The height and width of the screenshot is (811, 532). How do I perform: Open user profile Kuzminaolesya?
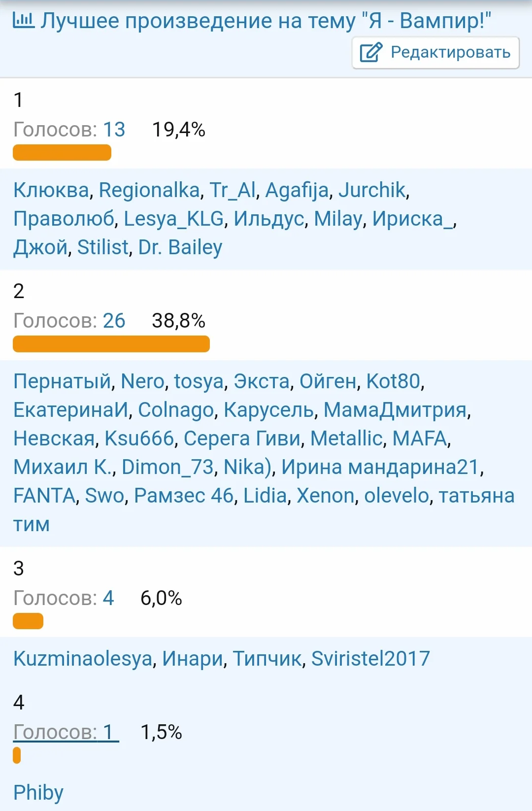[x=83, y=659]
